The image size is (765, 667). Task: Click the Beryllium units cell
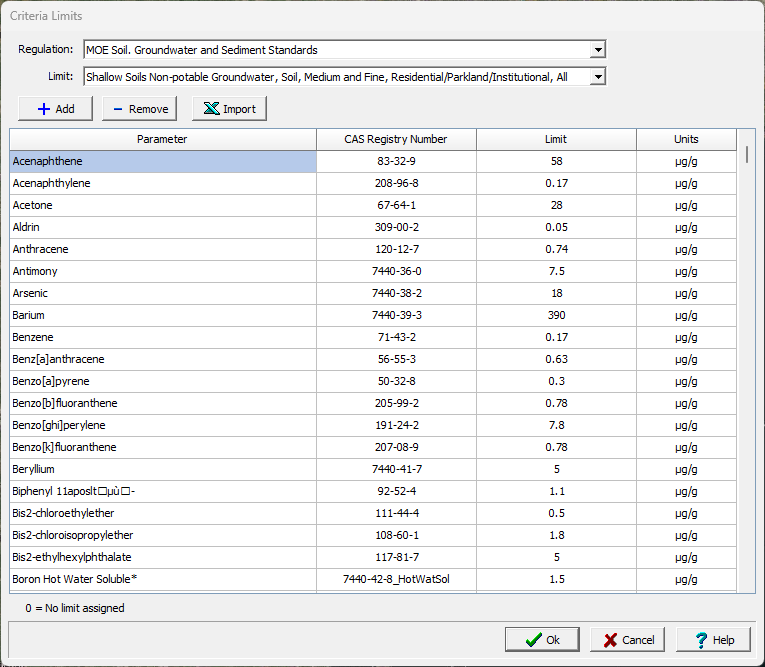686,469
